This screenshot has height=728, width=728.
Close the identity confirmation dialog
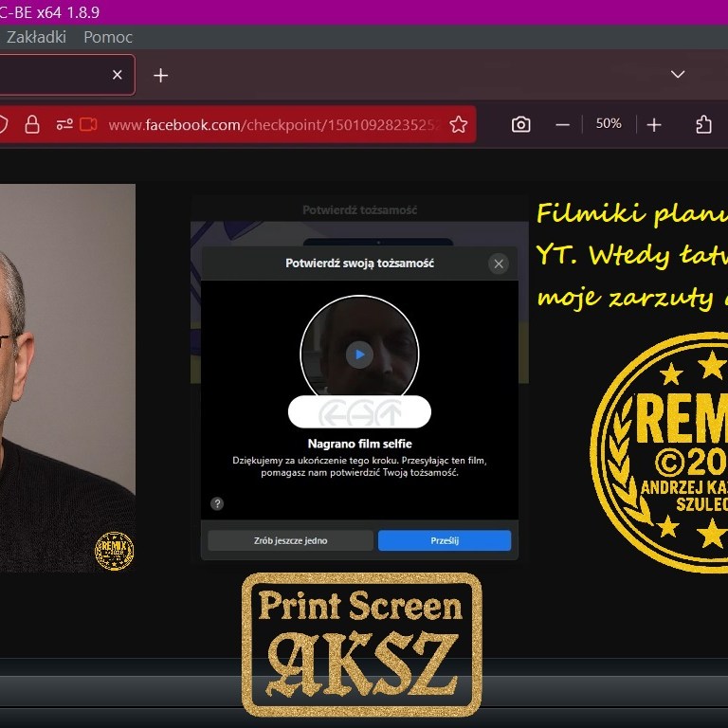pos(499,264)
